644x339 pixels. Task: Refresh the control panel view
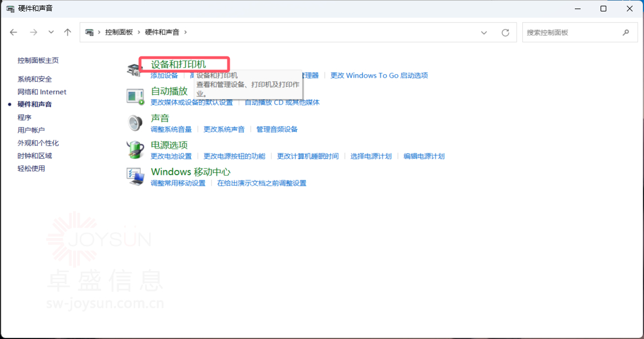click(x=505, y=33)
